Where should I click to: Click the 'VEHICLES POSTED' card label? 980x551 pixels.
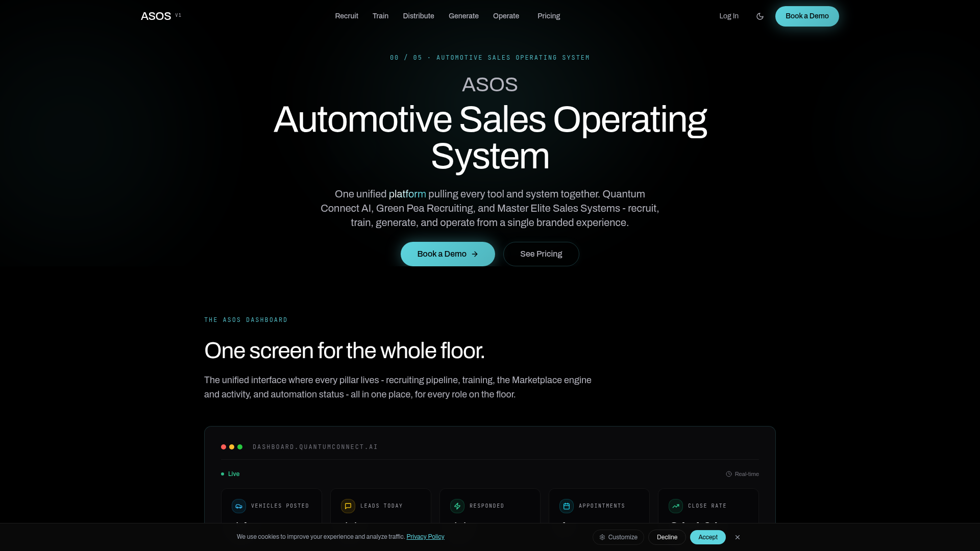tap(280, 506)
